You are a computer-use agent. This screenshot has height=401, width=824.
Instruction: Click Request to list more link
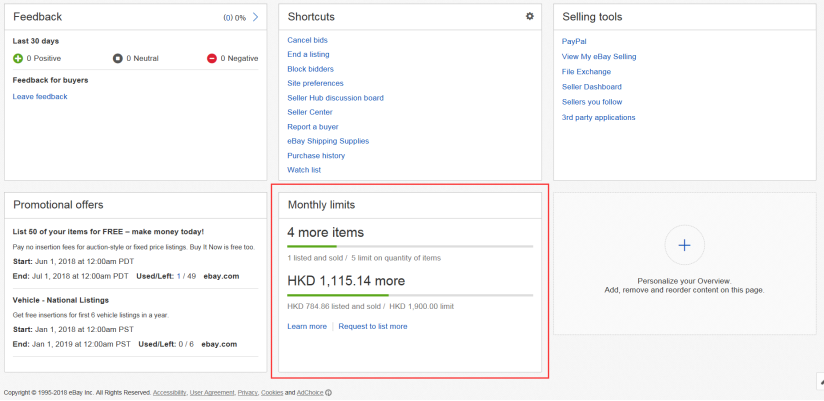point(373,326)
